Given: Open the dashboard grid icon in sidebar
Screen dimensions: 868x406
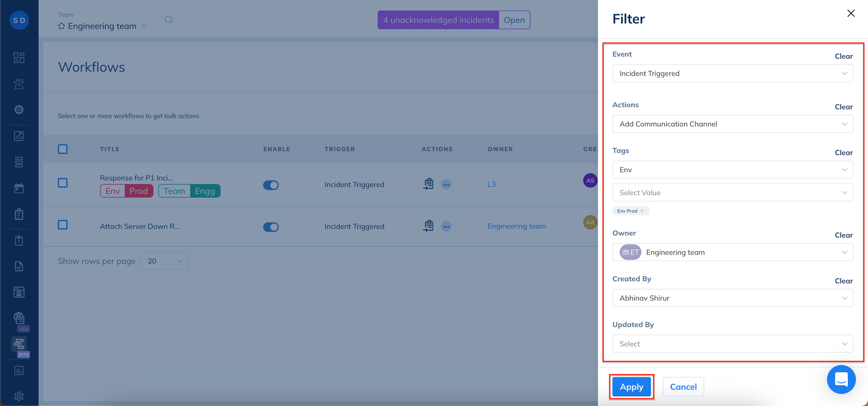Looking at the screenshot, I should [19, 58].
